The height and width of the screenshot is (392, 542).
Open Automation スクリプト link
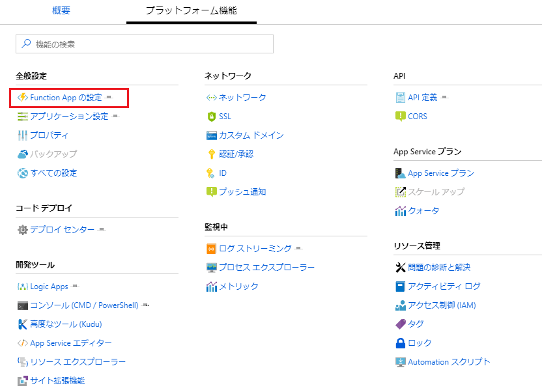click(449, 362)
